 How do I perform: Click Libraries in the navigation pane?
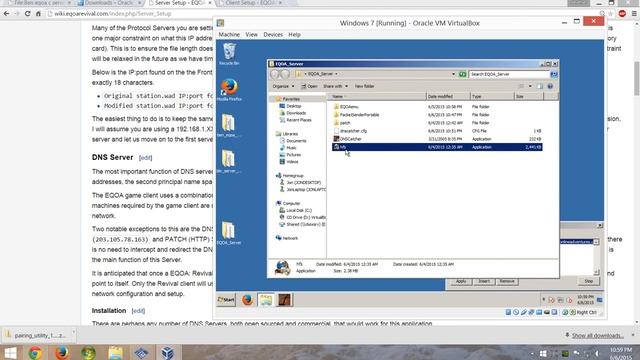tap(290, 134)
